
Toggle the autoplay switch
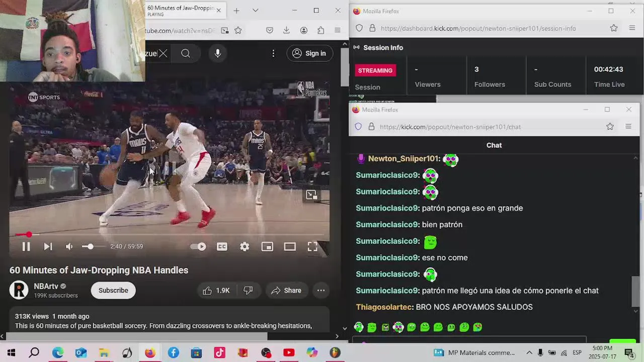pos(198,246)
